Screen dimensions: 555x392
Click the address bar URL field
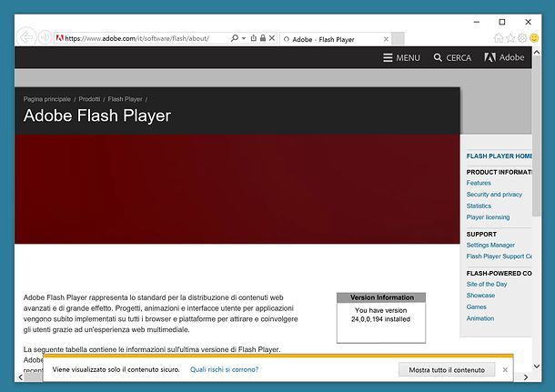pyautogui.click(x=142, y=38)
